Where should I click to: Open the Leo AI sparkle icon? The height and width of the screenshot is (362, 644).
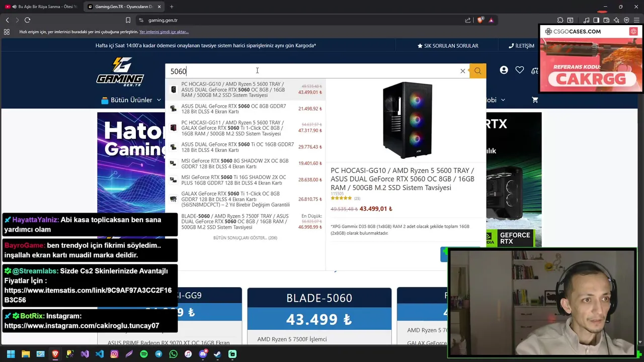616,20
